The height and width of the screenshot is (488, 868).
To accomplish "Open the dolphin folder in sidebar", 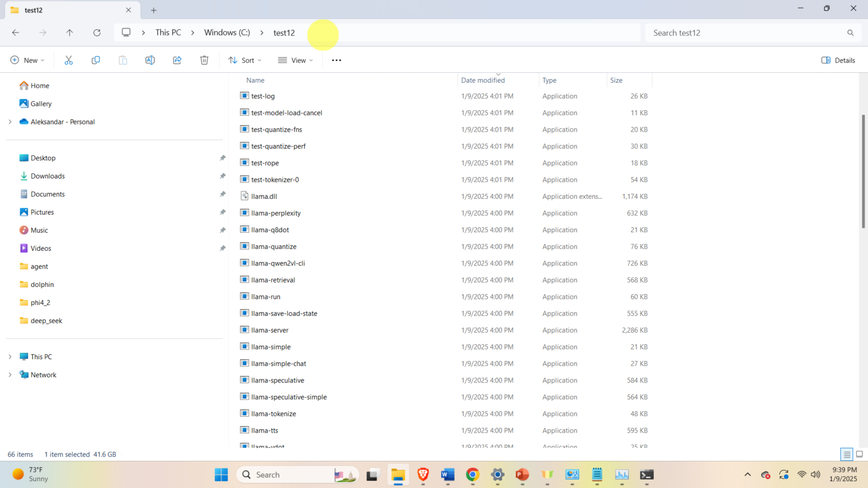I will 42,285.
